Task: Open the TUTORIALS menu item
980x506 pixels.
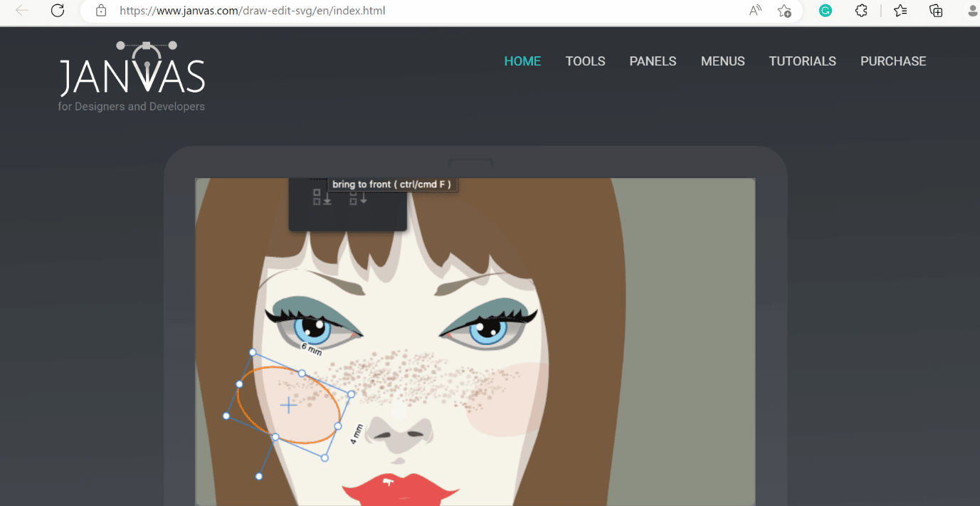Action: tap(802, 61)
